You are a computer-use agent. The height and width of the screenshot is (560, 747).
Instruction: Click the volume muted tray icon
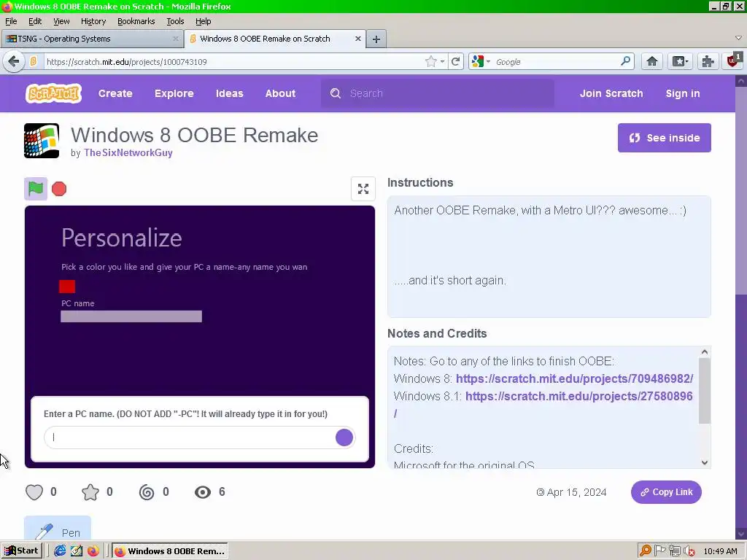(689, 551)
